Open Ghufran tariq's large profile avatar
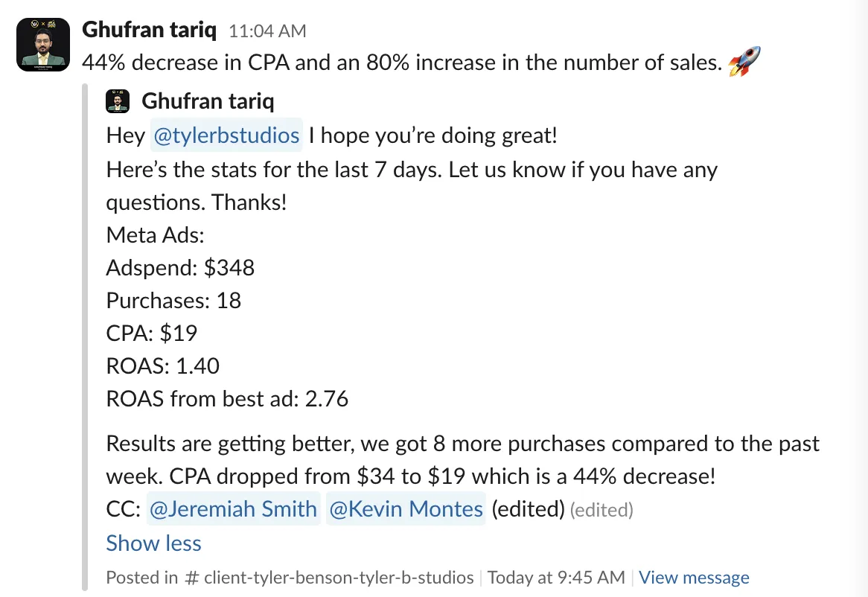 click(43, 44)
